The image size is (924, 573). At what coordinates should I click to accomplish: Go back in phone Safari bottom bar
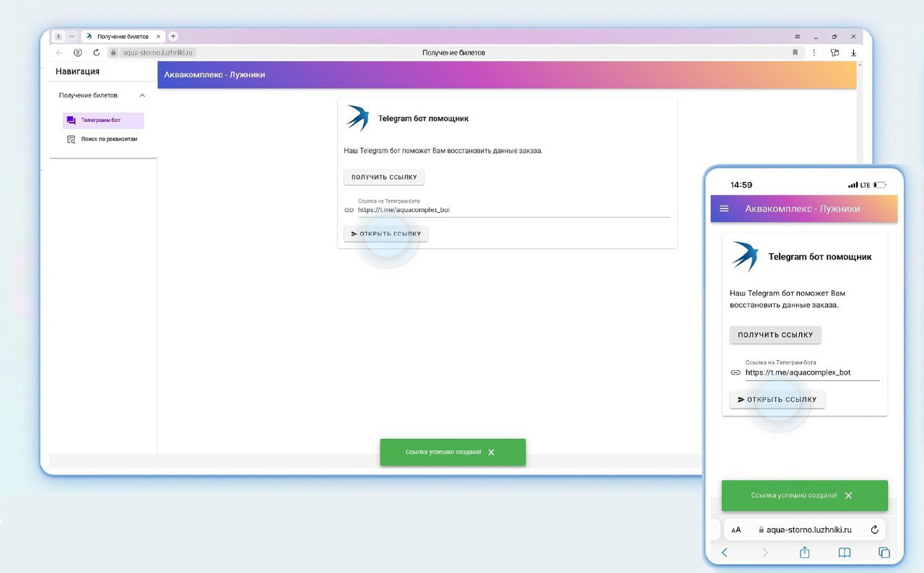tap(725, 552)
